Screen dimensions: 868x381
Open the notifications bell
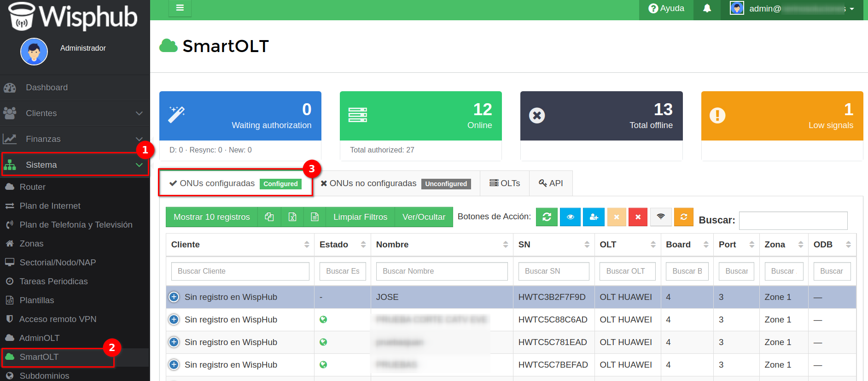click(x=707, y=8)
